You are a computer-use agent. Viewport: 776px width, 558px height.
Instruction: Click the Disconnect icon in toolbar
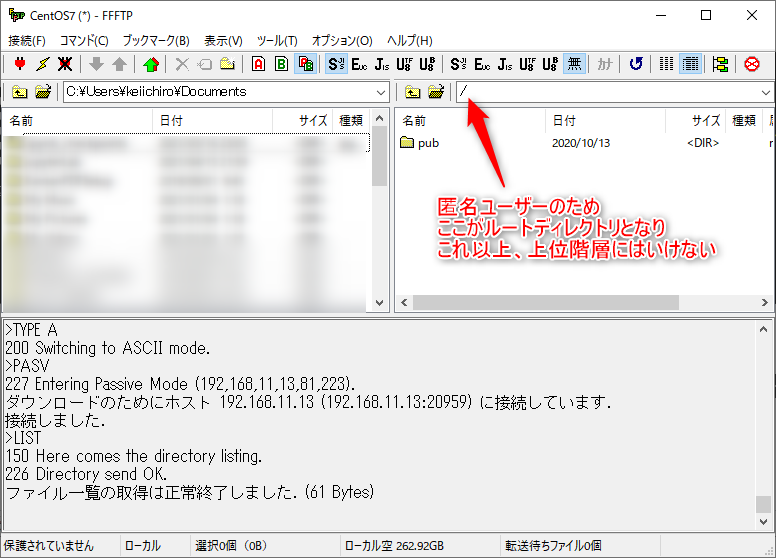tap(65, 64)
